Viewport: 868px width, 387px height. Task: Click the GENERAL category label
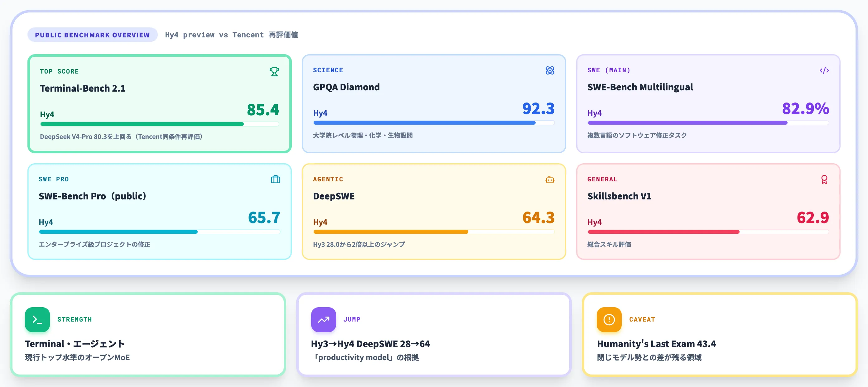[x=602, y=179]
